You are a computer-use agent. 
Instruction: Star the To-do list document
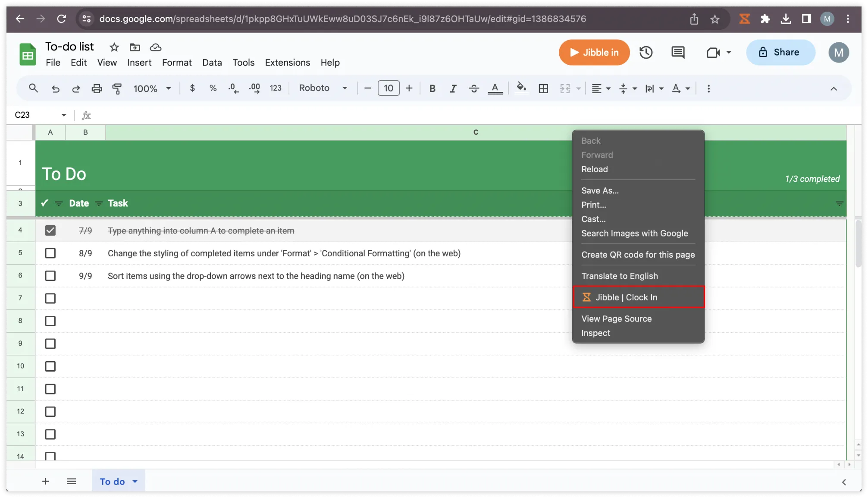click(114, 47)
